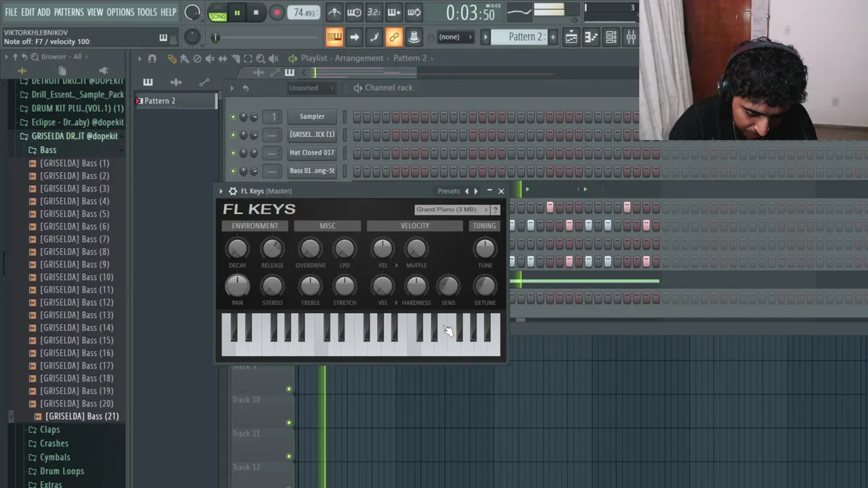
Task: Expand the Channel rack menu arrow
Action: click(x=232, y=88)
